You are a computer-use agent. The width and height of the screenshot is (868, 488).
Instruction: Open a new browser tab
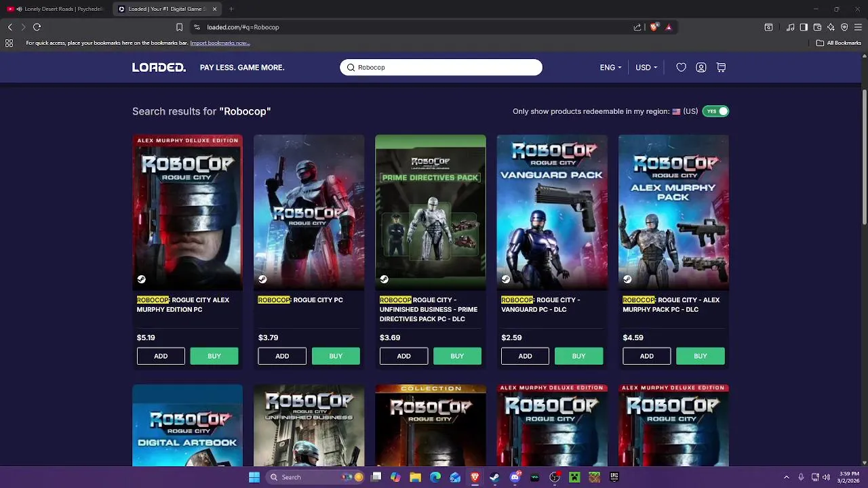coord(231,9)
